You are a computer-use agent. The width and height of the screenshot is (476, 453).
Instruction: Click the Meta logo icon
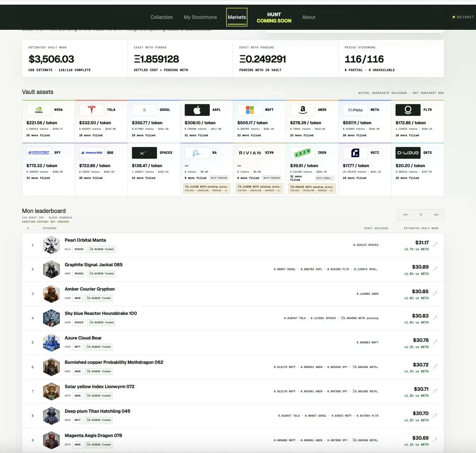tap(355, 110)
